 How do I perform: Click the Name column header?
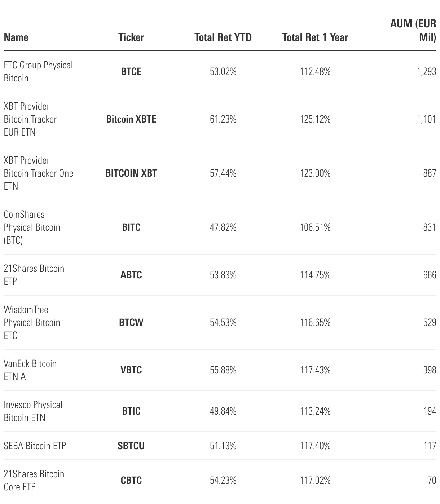(16, 37)
